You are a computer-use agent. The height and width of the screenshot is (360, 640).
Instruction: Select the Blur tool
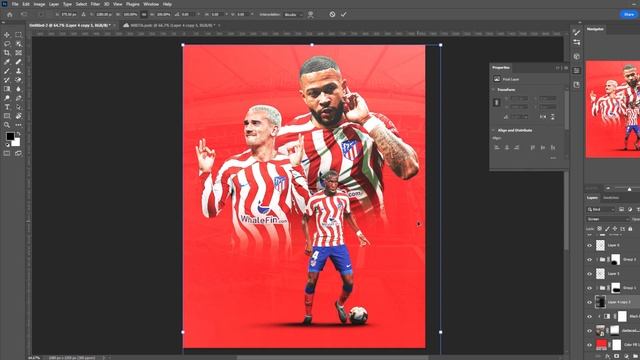click(18, 89)
